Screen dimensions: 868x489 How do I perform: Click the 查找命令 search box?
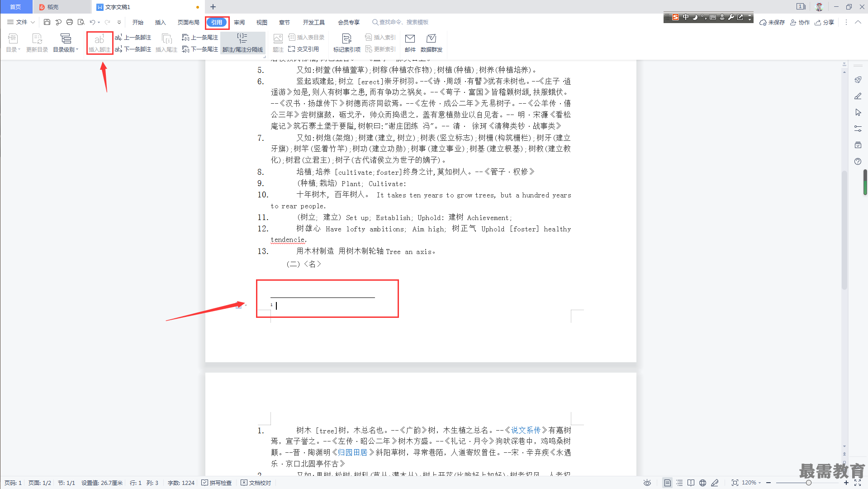tap(400, 22)
